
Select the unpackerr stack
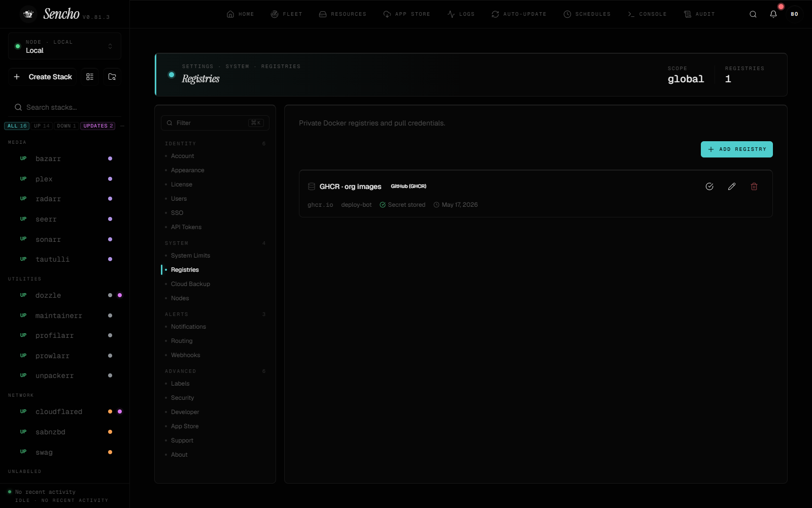tap(64, 376)
